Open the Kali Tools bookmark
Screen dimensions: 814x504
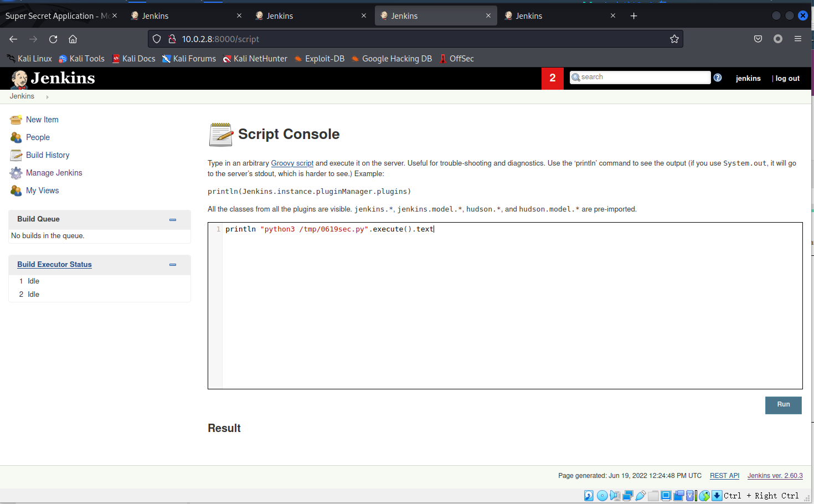pyautogui.click(x=81, y=59)
